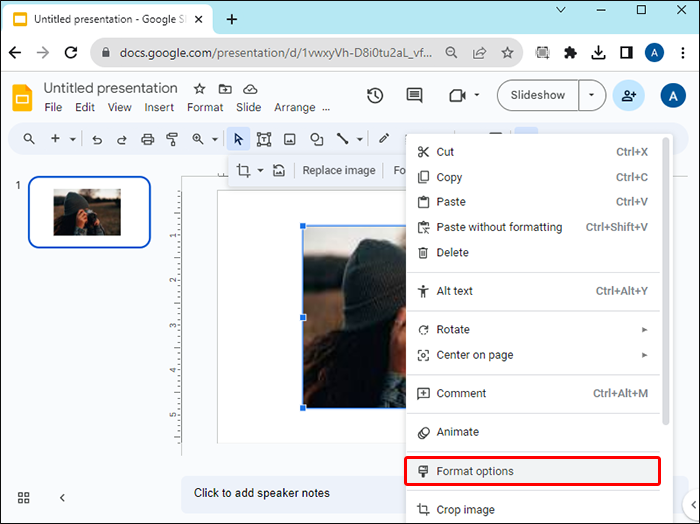Click the print icon in toolbar
Viewport: 700px width, 524px height.
(147, 139)
